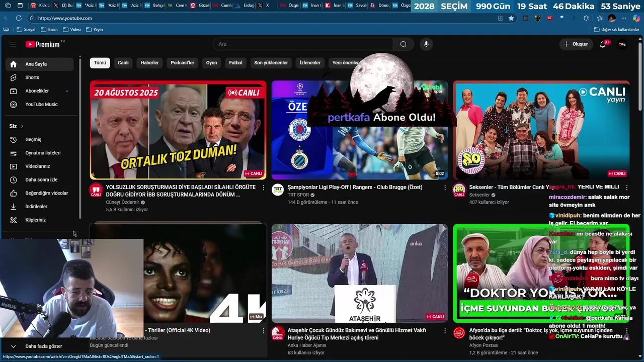Screen dimensions: 644x362
Task: Activate voice search microphone icon
Action: (426, 44)
